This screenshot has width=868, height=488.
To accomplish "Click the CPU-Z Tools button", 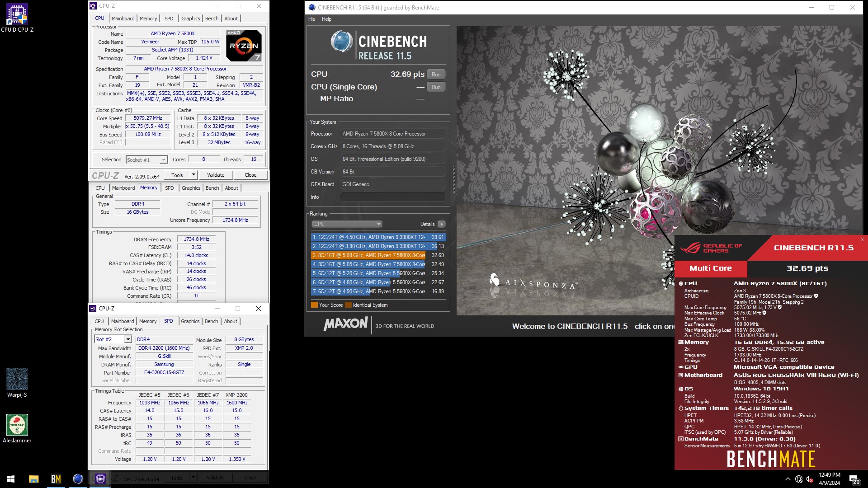I will pos(177,175).
